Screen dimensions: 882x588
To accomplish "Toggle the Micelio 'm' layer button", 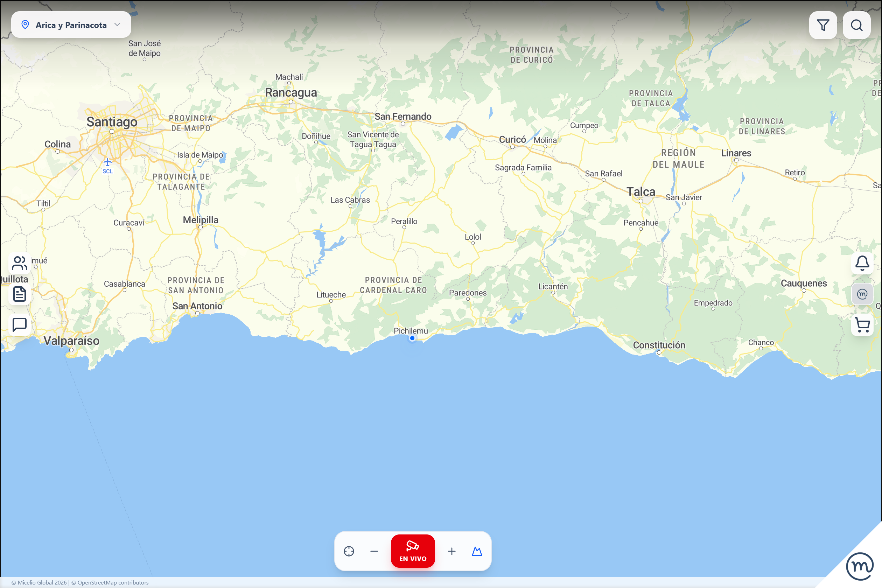I will tap(862, 294).
